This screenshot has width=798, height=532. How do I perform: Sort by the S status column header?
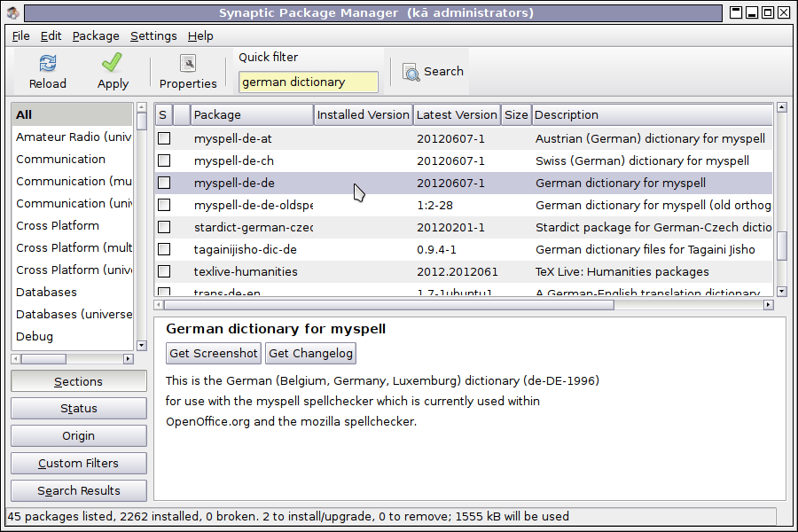163,114
